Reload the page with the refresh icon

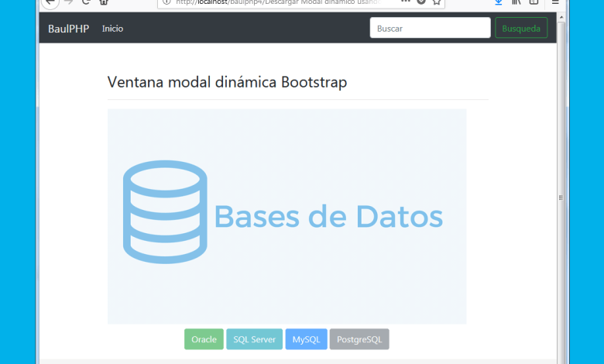click(x=86, y=2)
